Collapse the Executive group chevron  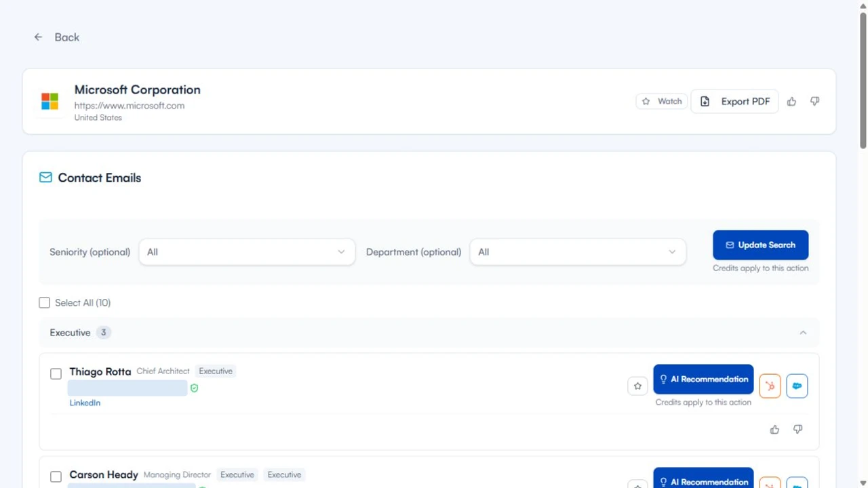803,333
